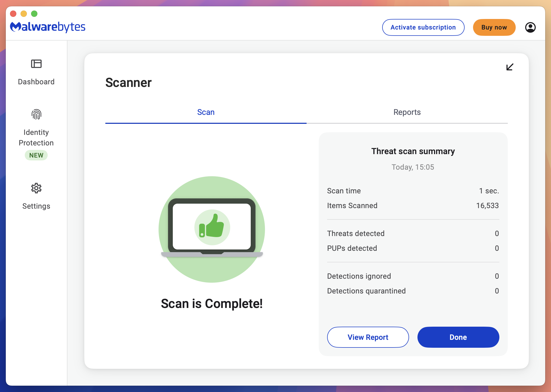Switch to the Reports tab
The width and height of the screenshot is (551, 392).
tap(407, 112)
